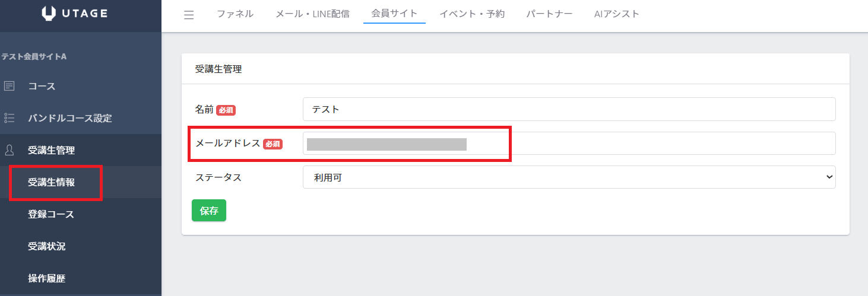Click the バンドルコース設定 sidebar icon
The width and height of the screenshot is (868, 296).
point(9,118)
